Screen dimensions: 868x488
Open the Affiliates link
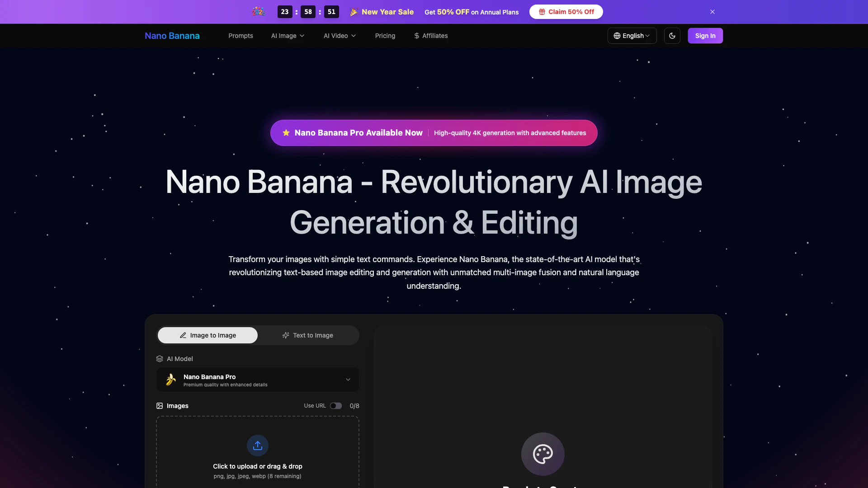431,36
